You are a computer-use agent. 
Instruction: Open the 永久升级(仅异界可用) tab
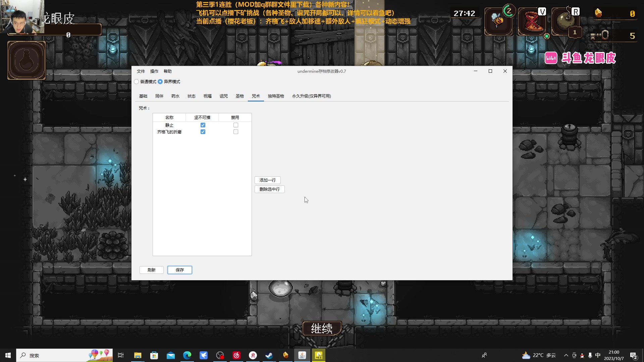[x=312, y=96]
